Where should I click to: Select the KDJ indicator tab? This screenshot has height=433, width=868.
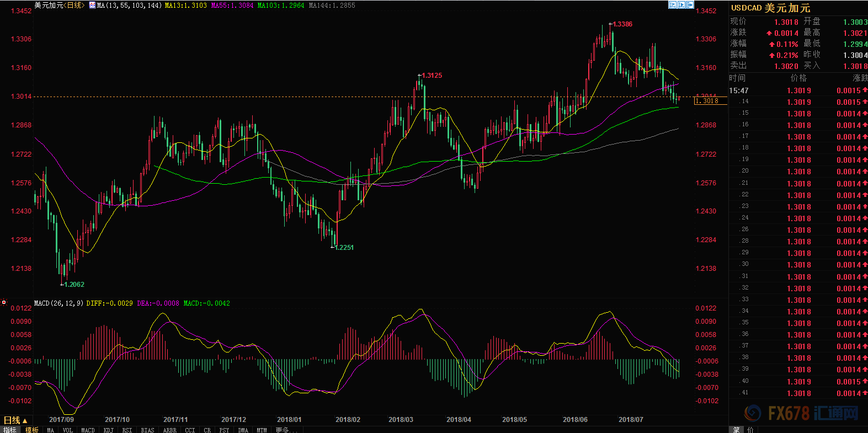coord(108,430)
